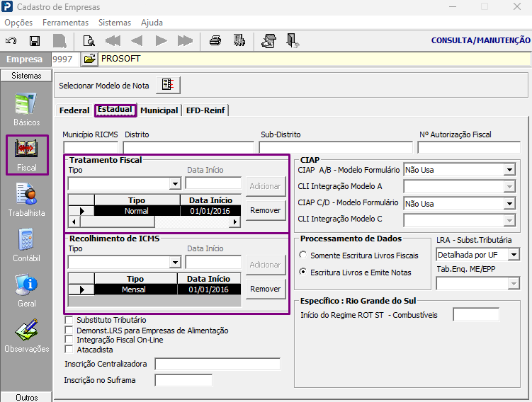Expand CIAP A/B Modelo Formulário dropdown
Image resolution: width=532 pixels, height=402 pixels.
(509, 169)
